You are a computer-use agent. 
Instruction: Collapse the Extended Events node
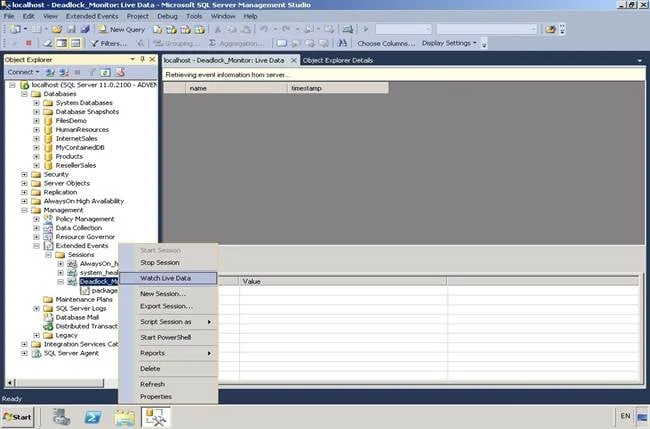(36, 246)
